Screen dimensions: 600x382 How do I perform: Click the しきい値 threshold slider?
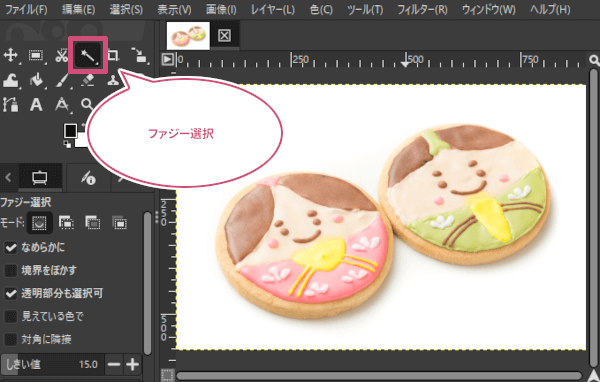tap(52, 364)
